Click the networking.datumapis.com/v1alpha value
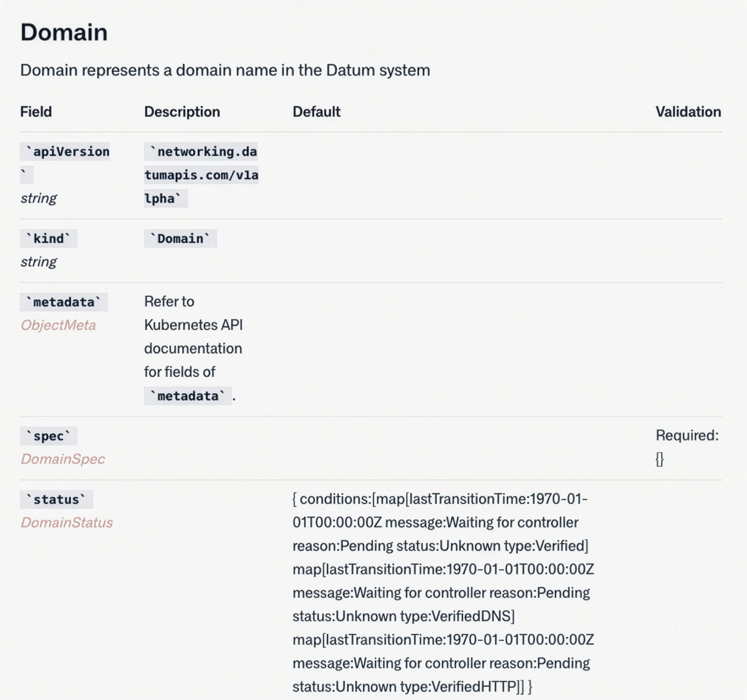 pos(201,175)
